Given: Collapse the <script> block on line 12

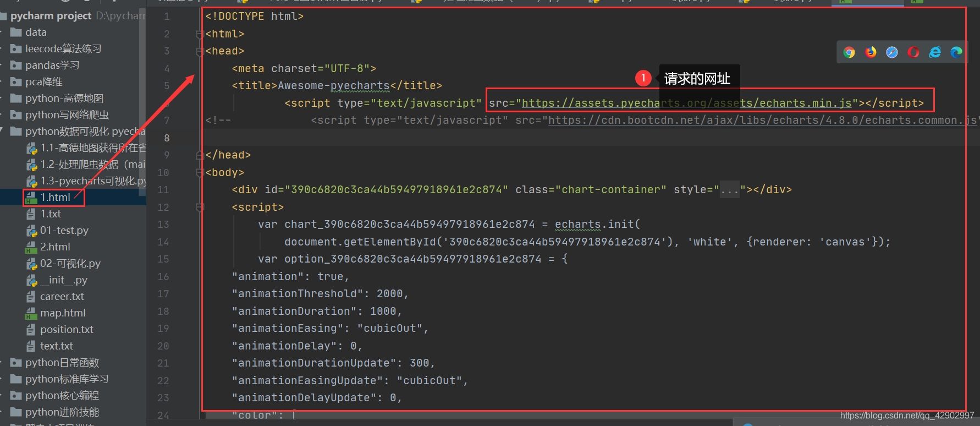Looking at the screenshot, I should [200, 207].
